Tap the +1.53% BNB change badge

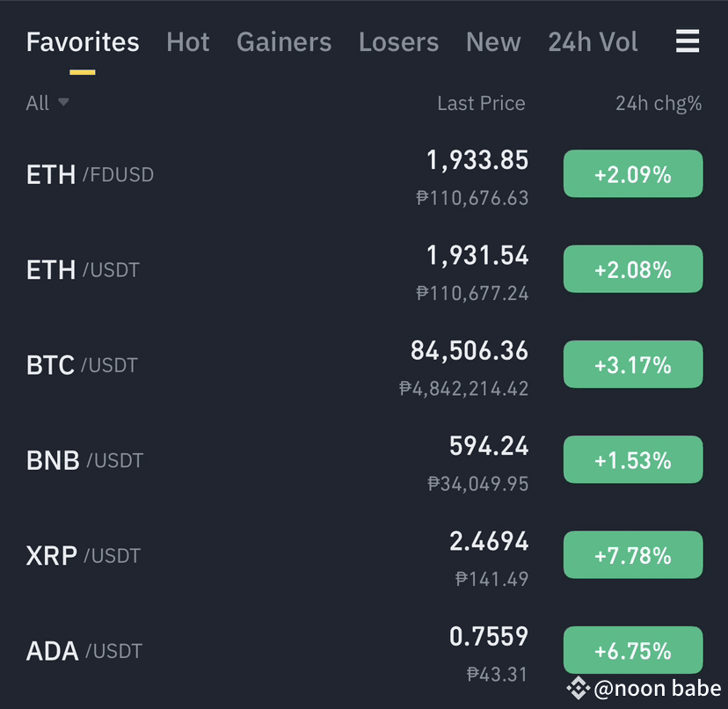click(633, 459)
